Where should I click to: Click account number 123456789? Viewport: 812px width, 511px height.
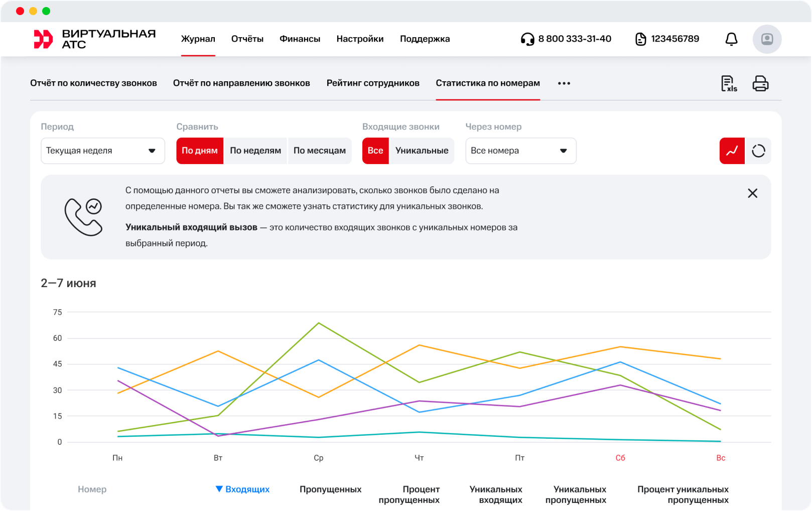click(675, 39)
